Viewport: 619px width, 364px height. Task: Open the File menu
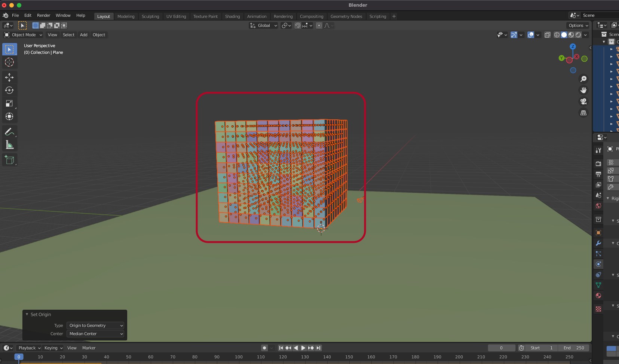tap(15, 15)
